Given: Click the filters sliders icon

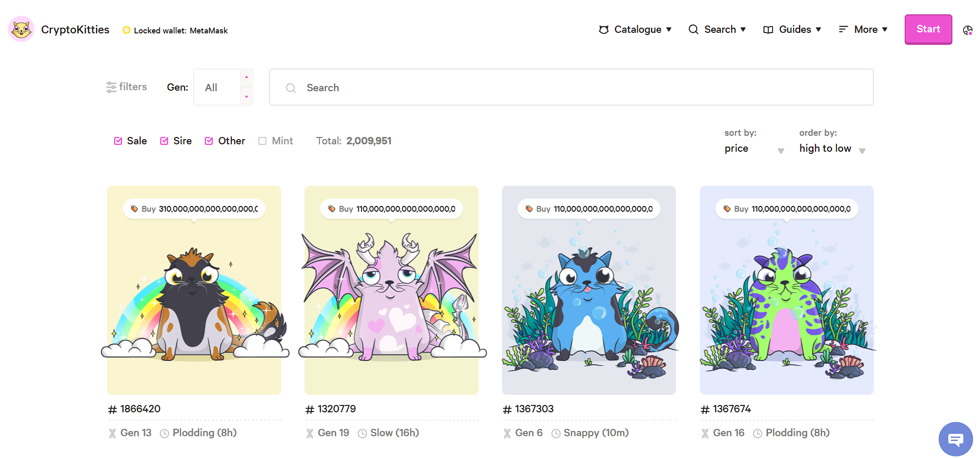Looking at the screenshot, I should point(111,87).
